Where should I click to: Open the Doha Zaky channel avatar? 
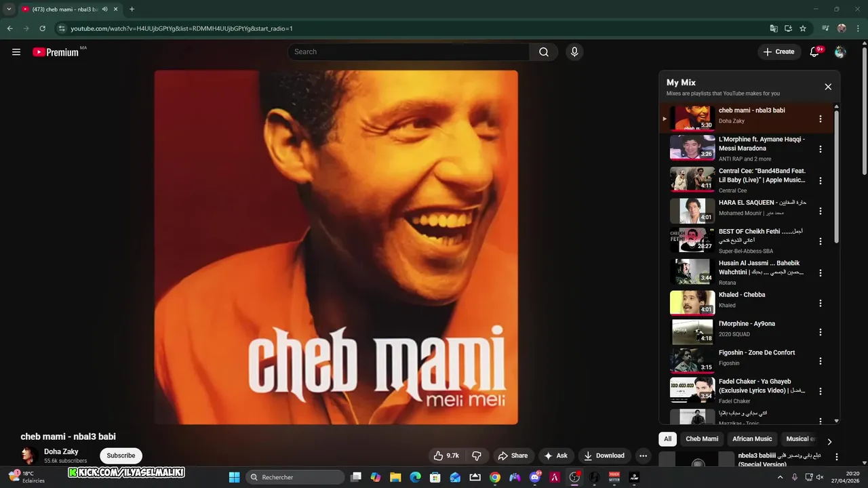pyautogui.click(x=28, y=455)
